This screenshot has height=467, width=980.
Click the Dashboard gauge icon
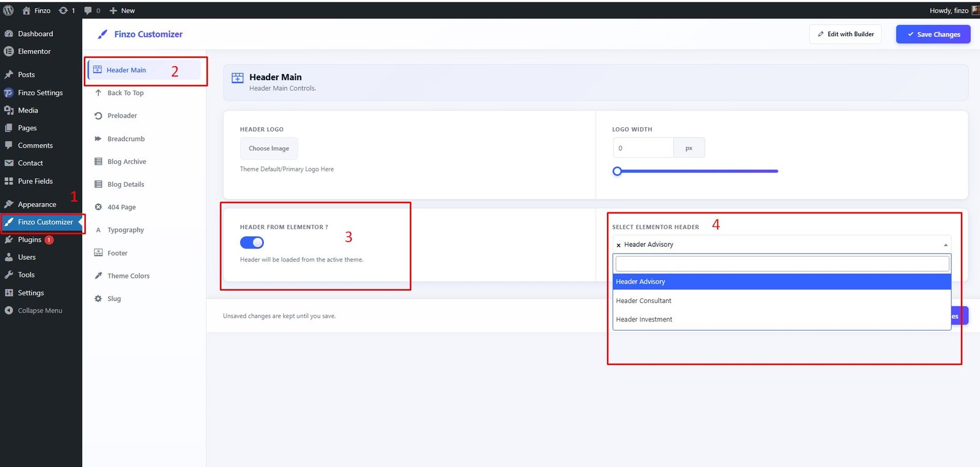(x=9, y=34)
